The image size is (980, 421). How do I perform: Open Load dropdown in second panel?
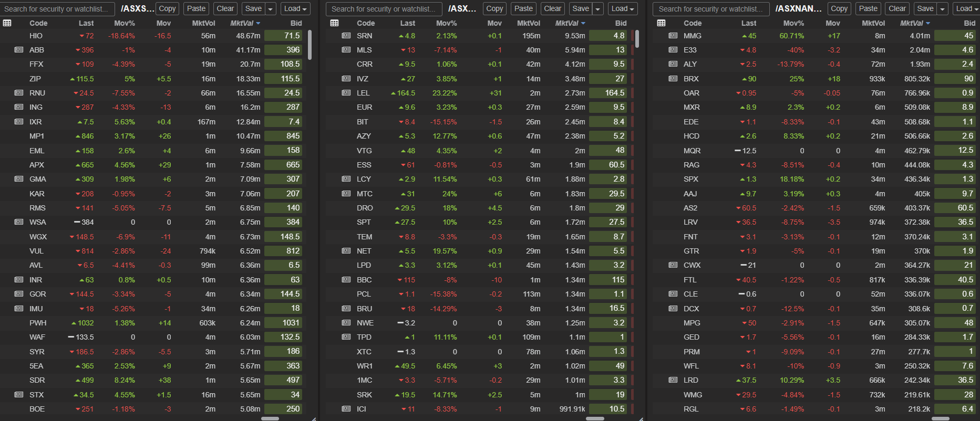click(x=623, y=9)
